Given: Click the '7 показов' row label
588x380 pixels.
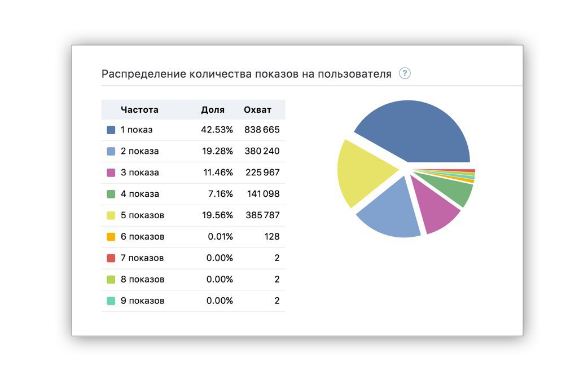Looking at the screenshot, I should (142, 258).
